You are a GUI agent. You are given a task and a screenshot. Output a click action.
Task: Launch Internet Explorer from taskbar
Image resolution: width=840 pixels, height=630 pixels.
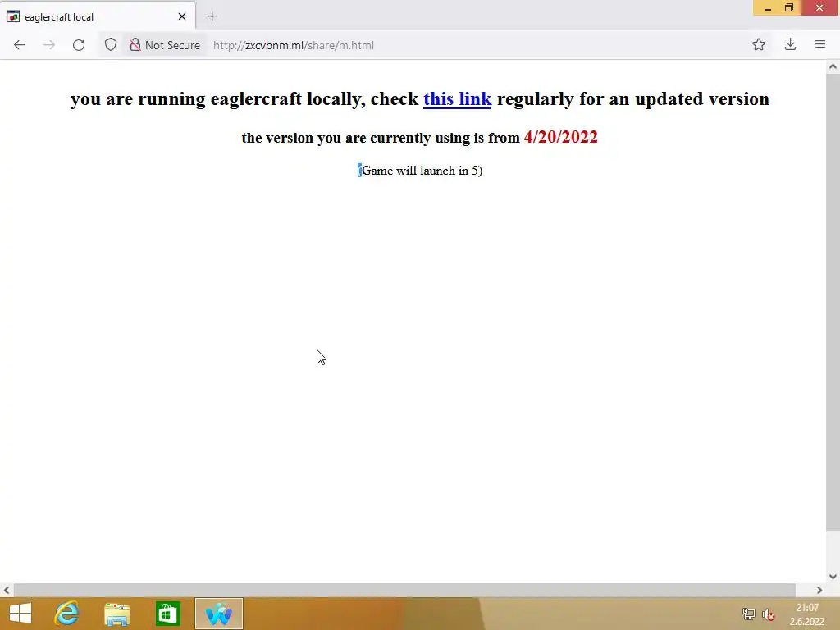[67, 614]
